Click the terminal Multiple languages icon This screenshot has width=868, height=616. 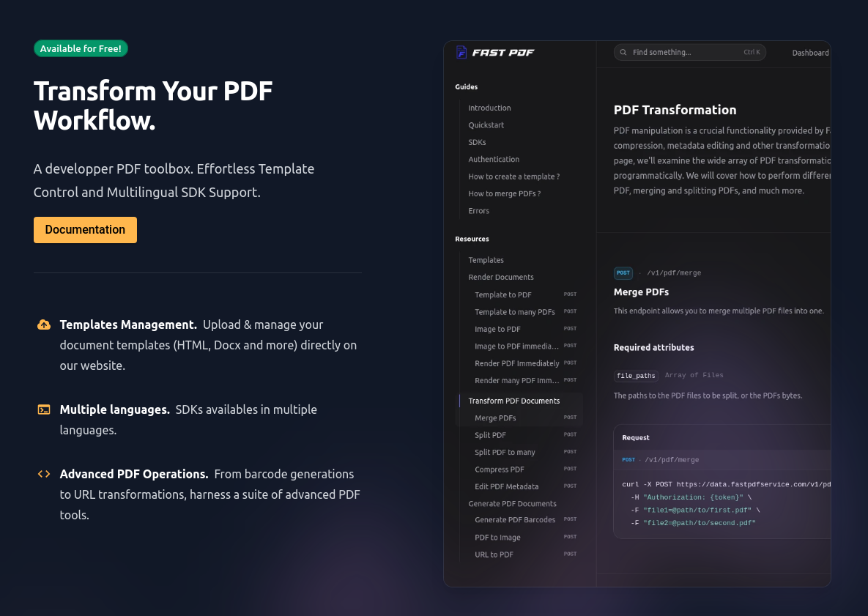pyautogui.click(x=44, y=409)
